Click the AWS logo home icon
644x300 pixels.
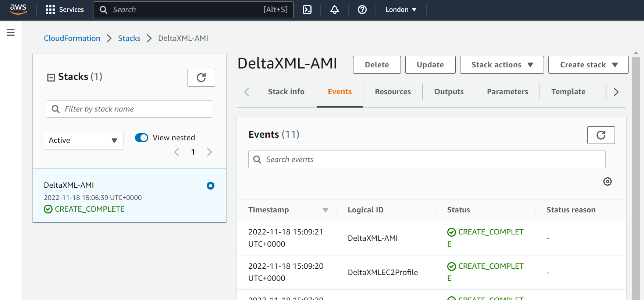[18, 9]
